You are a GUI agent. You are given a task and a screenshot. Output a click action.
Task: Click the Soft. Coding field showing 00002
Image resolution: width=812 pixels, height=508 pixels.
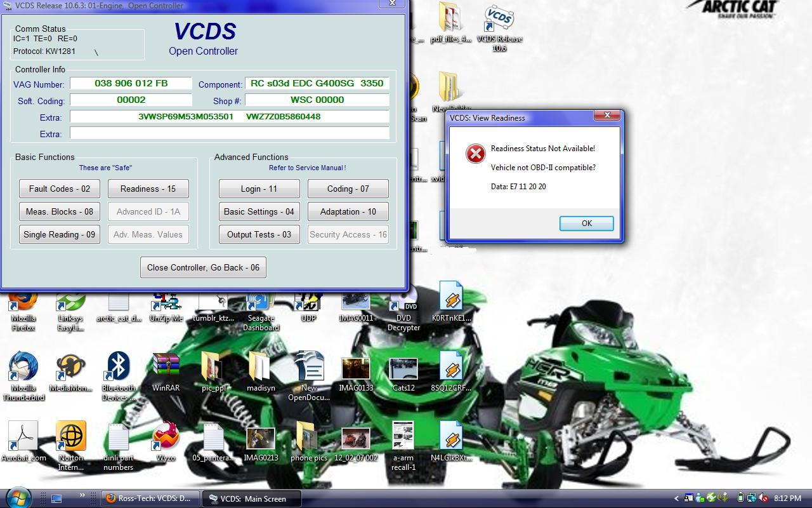tap(131, 100)
